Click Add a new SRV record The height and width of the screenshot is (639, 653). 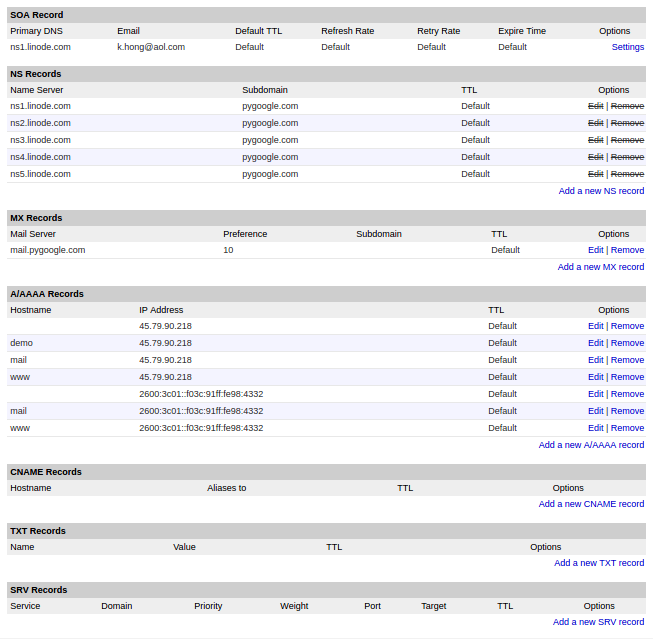[598, 622]
